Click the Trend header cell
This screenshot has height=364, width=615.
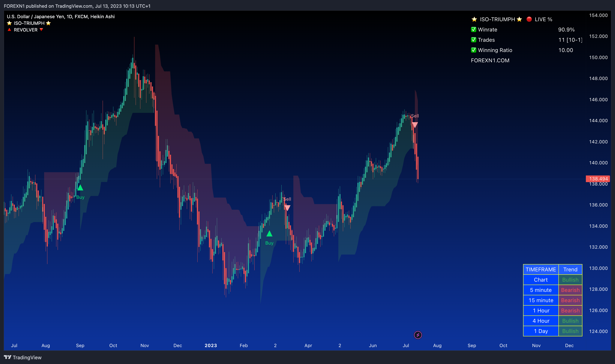570,269
